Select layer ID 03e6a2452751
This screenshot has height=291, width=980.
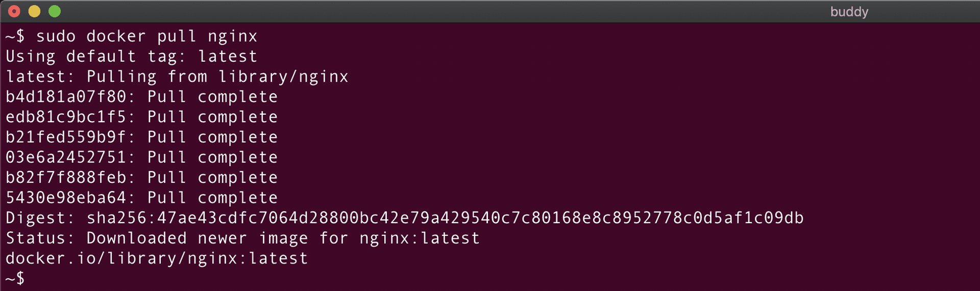(66, 157)
